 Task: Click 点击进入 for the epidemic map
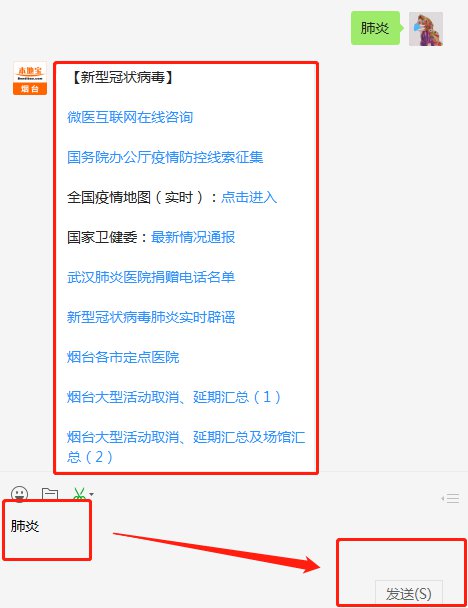click(x=249, y=197)
